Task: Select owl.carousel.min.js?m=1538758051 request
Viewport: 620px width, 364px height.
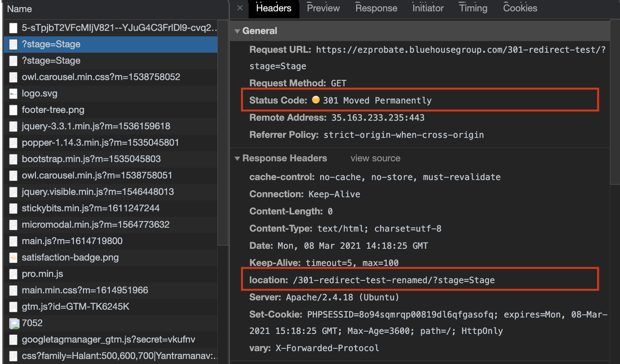Action: [x=111, y=175]
